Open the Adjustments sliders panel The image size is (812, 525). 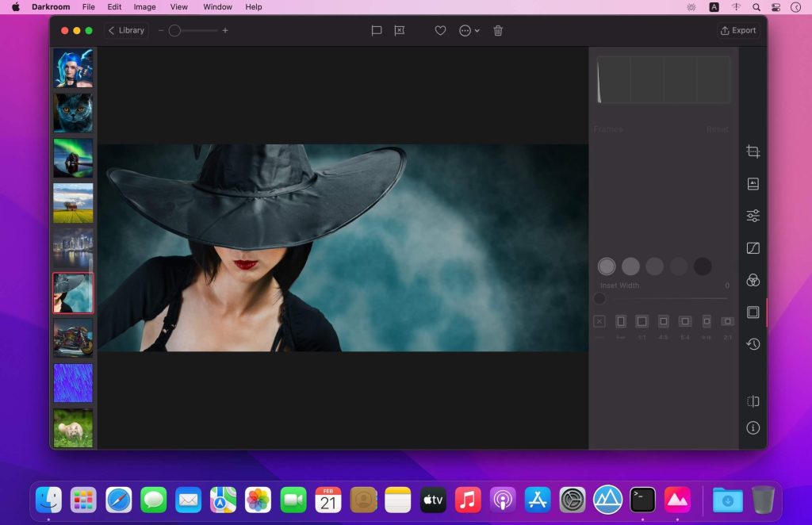[753, 215]
